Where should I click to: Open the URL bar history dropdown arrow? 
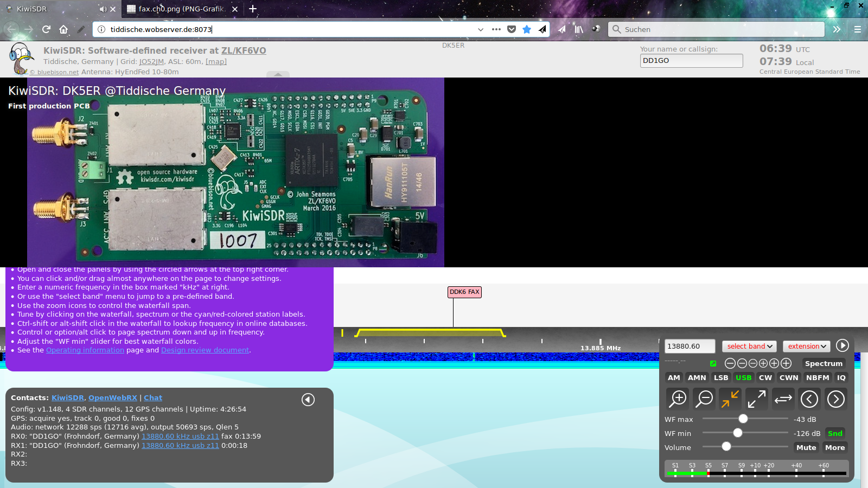pyautogui.click(x=480, y=29)
